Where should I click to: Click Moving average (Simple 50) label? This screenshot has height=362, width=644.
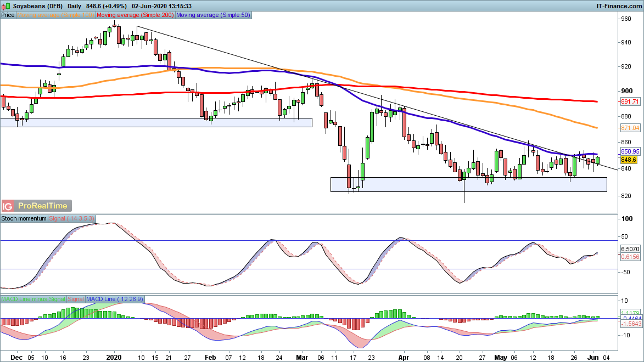click(214, 15)
